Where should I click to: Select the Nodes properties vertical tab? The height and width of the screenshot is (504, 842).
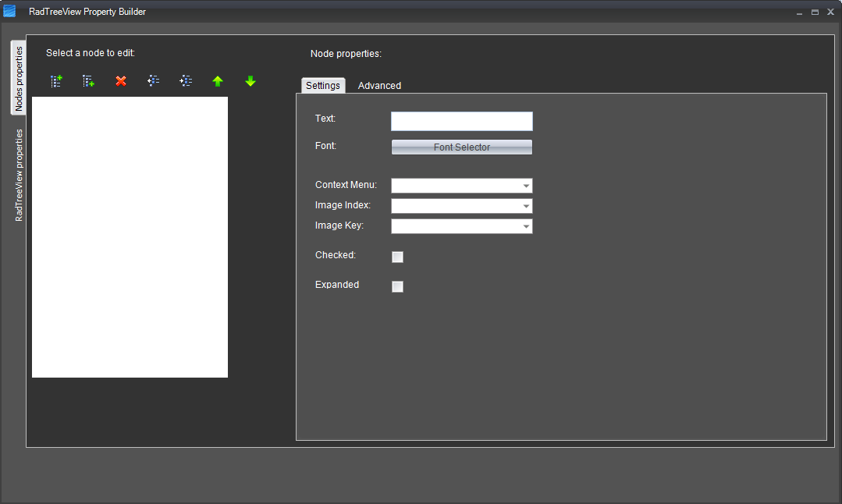tap(18, 78)
